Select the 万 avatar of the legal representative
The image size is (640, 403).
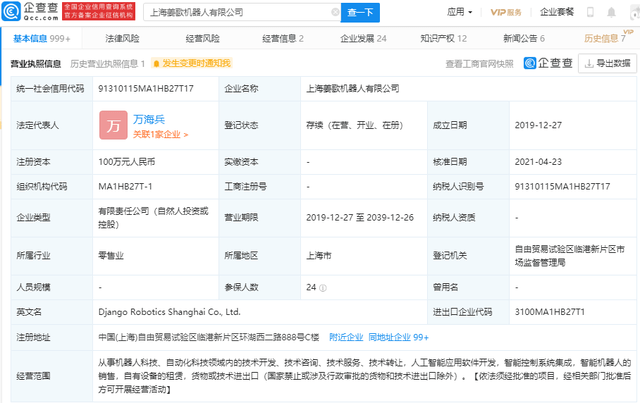click(x=113, y=125)
